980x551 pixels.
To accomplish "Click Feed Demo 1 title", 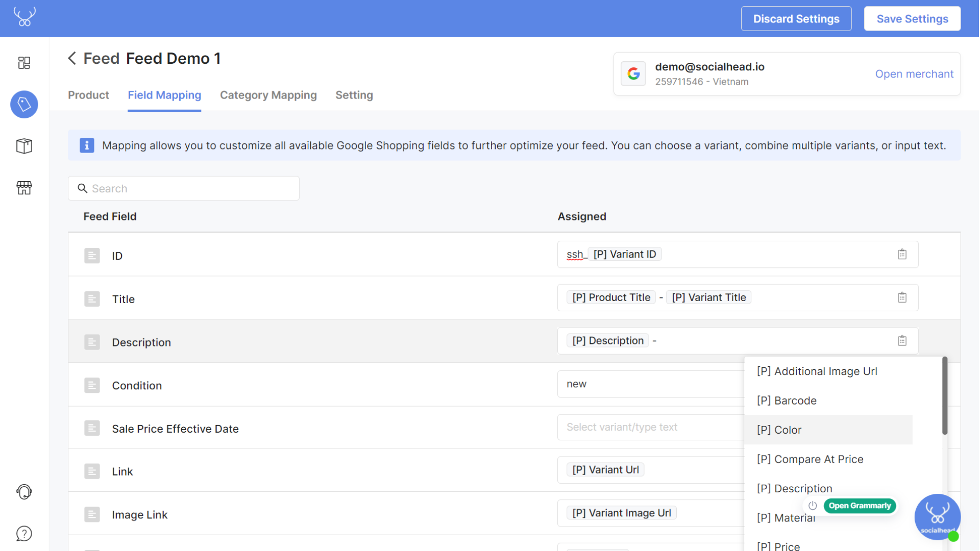I will [x=174, y=58].
